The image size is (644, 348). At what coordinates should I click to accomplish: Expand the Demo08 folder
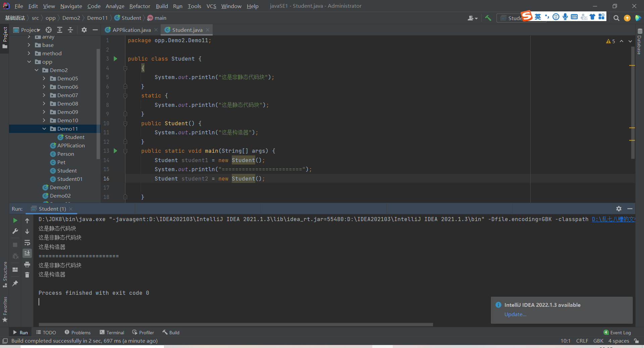(x=44, y=104)
